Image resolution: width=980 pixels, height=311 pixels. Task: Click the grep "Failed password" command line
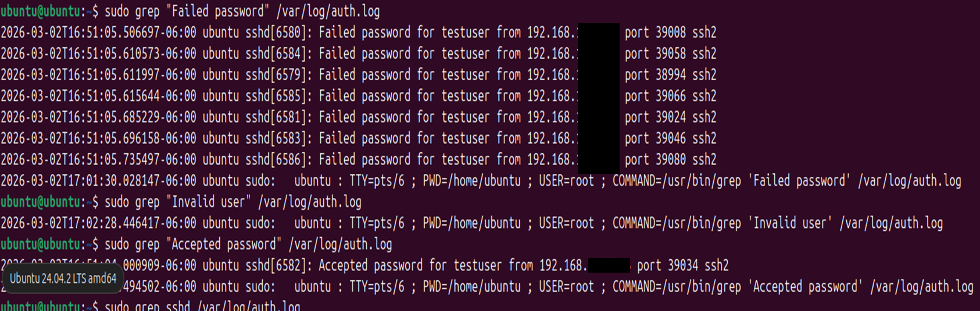[242, 11]
